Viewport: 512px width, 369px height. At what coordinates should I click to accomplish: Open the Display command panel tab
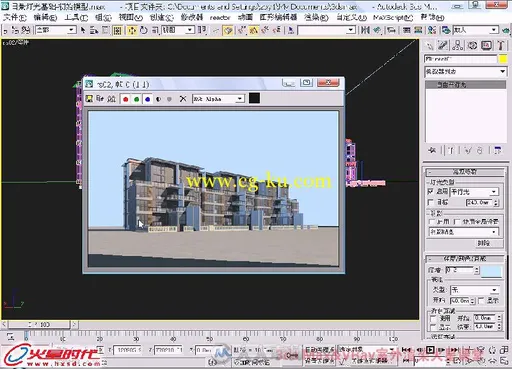point(486,45)
